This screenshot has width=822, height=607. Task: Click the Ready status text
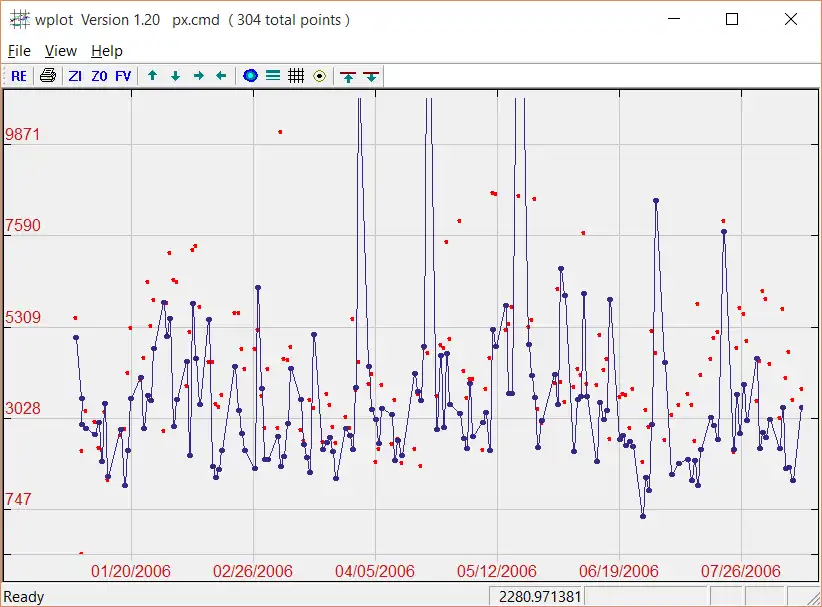tap(24, 597)
